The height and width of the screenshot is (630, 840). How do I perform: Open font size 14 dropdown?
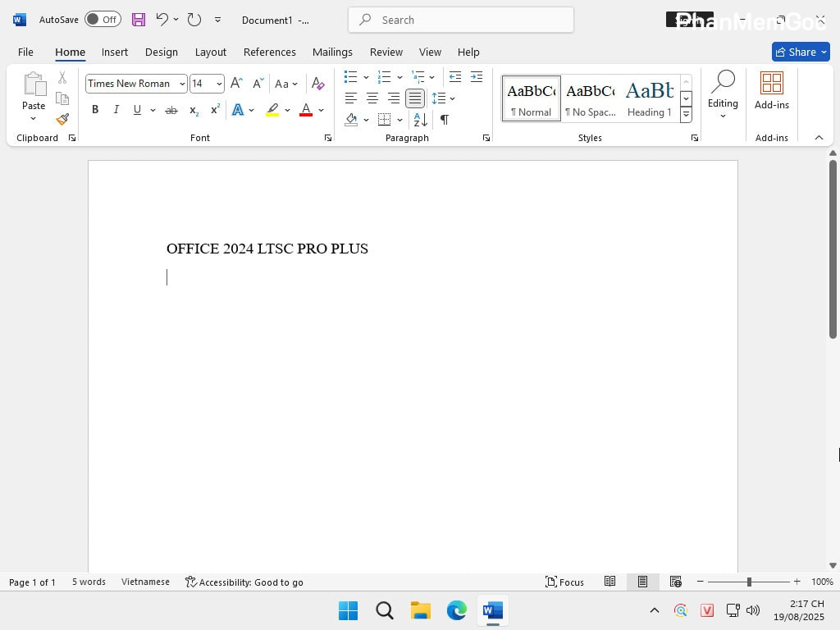[x=219, y=84]
